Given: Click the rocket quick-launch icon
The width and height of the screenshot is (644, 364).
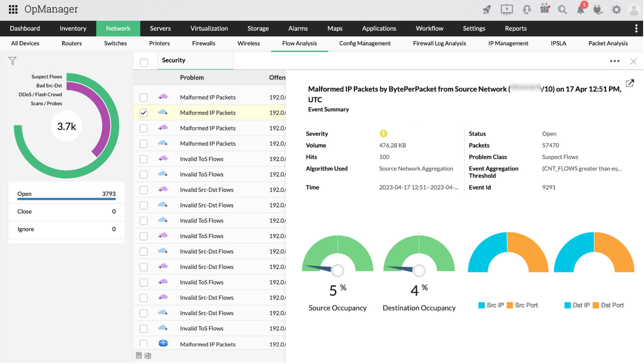Looking at the screenshot, I should (487, 9).
